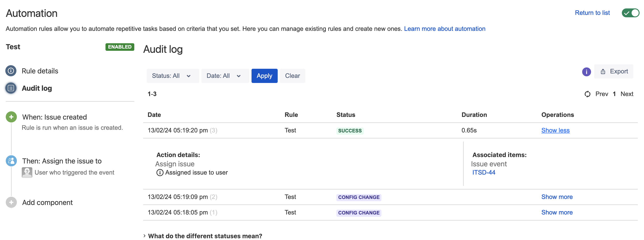Screen dimensions: 644x240
Task: Open the Status: All dropdown
Action: coord(172,76)
